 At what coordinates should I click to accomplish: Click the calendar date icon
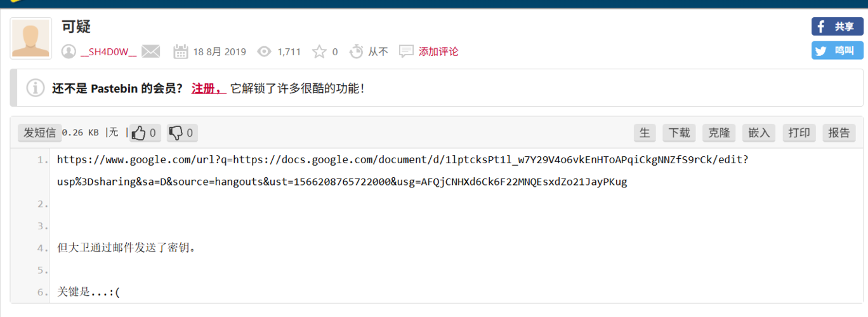180,51
